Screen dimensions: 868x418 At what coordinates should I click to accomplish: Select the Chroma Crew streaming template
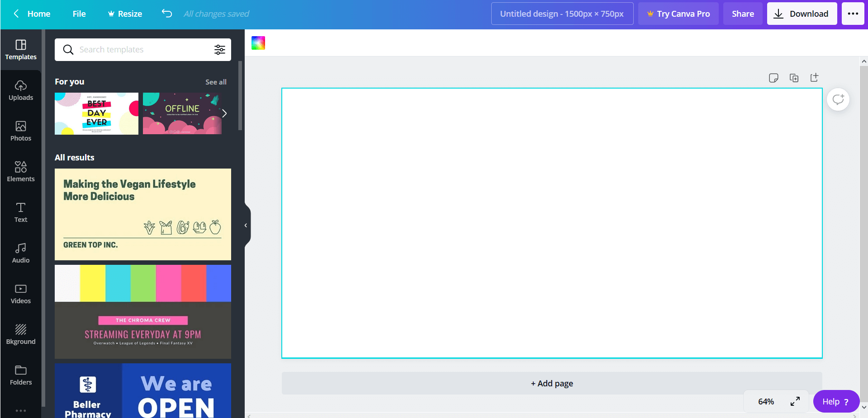point(142,311)
